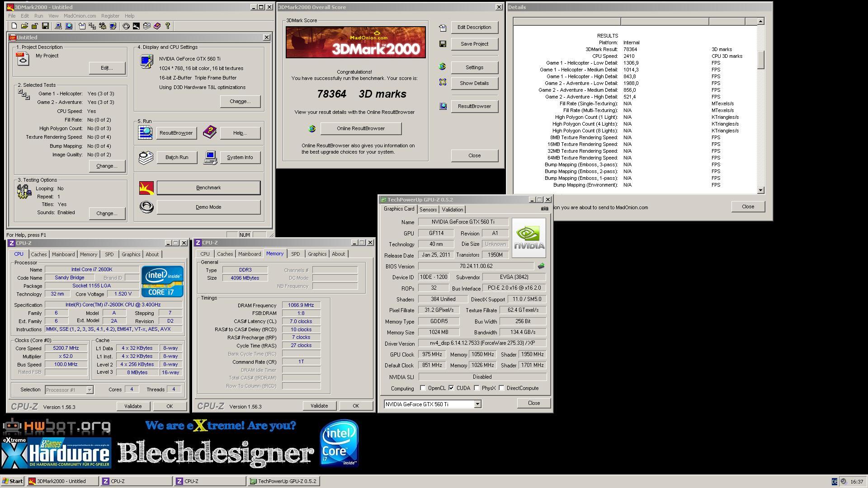Toggle the CUDA checkbox in GPU-Z

click(x=451, y=388)
